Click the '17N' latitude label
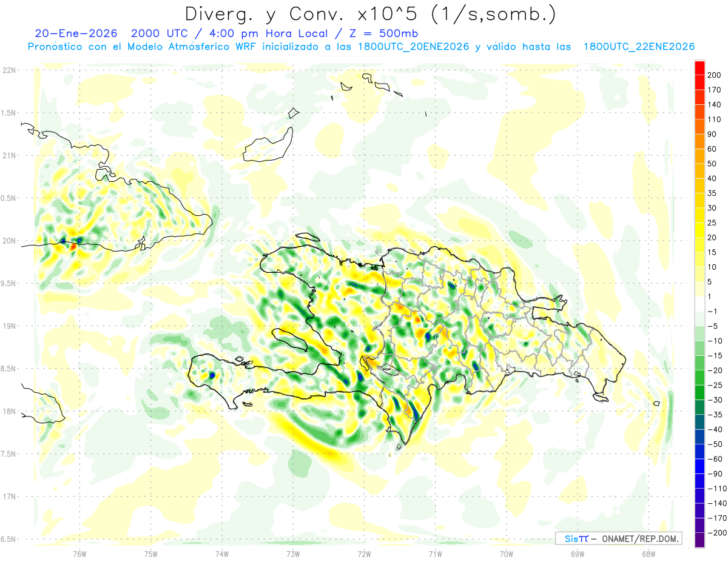The width and height of the screenshot is (728, 562). pos(9,497)
